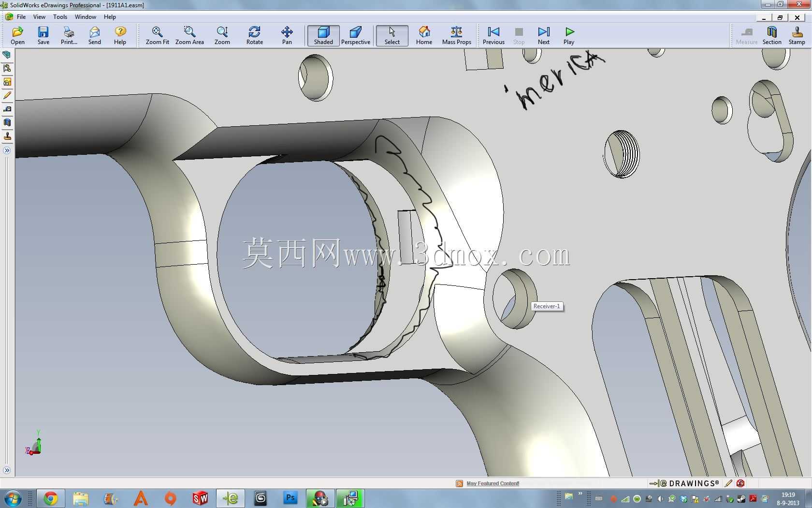Open the View menu

pos(39,16)
